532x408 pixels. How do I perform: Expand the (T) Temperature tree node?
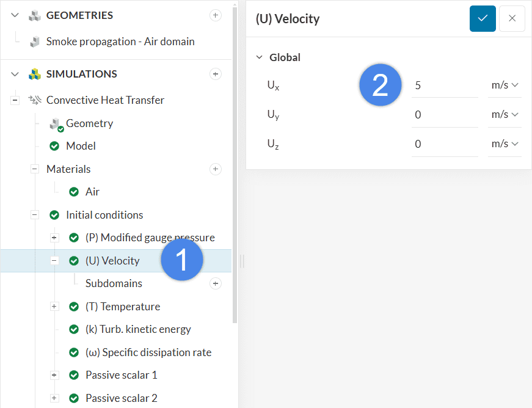click(x=54, y=307)
